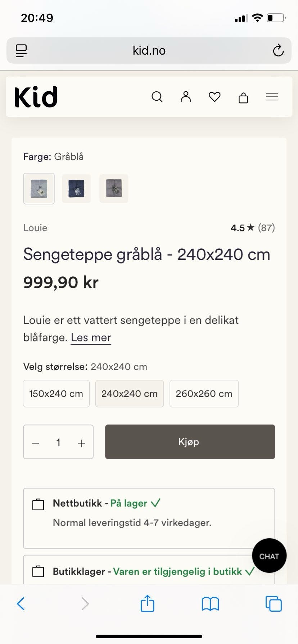This screenshot has height=644, width=298.
Task: Decrease quantity with minus button
Action: click(35, 443)
